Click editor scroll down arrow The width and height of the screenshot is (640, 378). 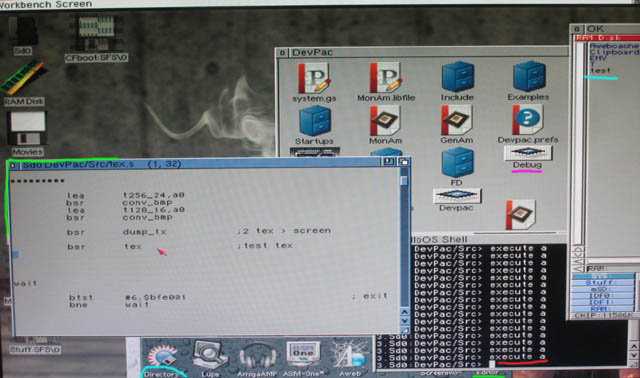tap(404, 321)
